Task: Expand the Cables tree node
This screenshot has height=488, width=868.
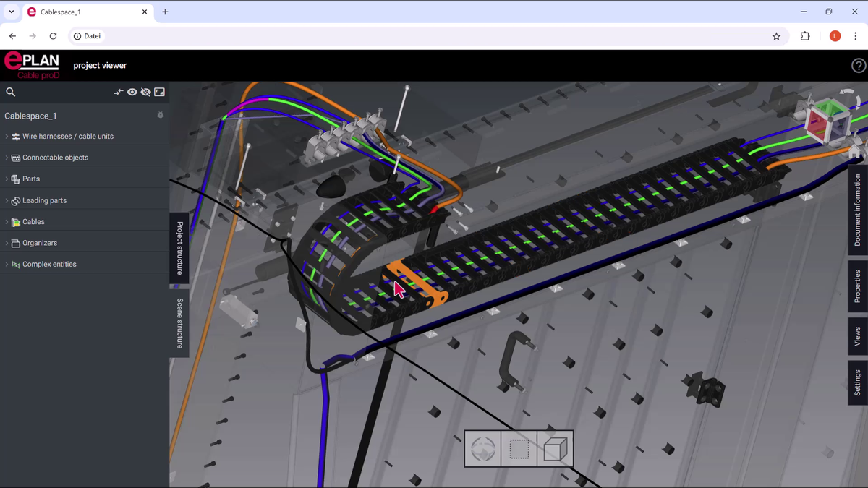Action: 7,222
